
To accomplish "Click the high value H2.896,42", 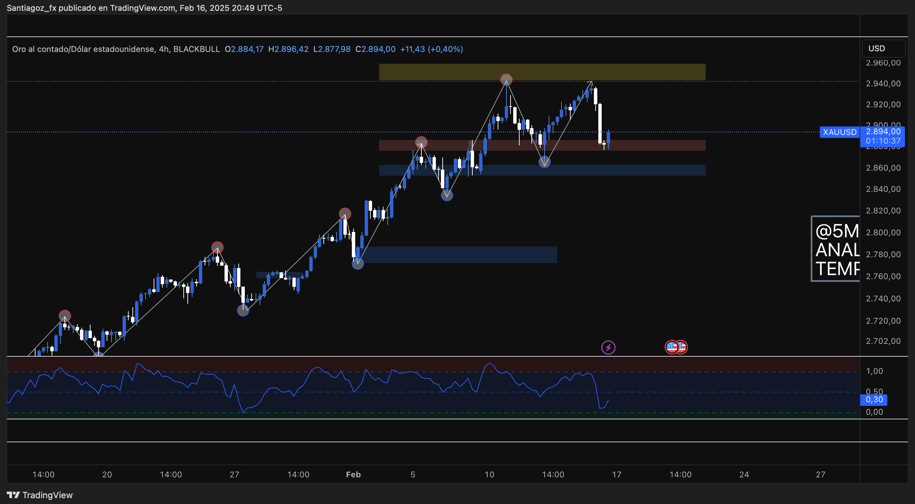I will [288, 50].
